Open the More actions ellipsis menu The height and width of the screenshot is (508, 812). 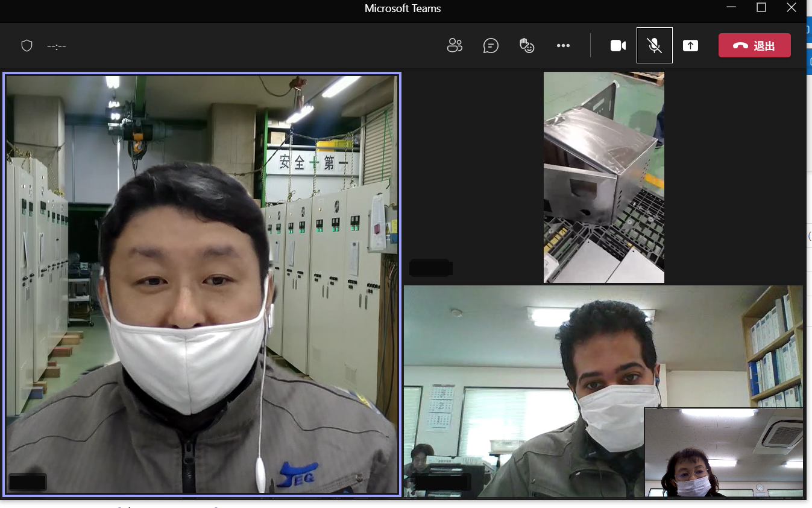coord(563,46)
